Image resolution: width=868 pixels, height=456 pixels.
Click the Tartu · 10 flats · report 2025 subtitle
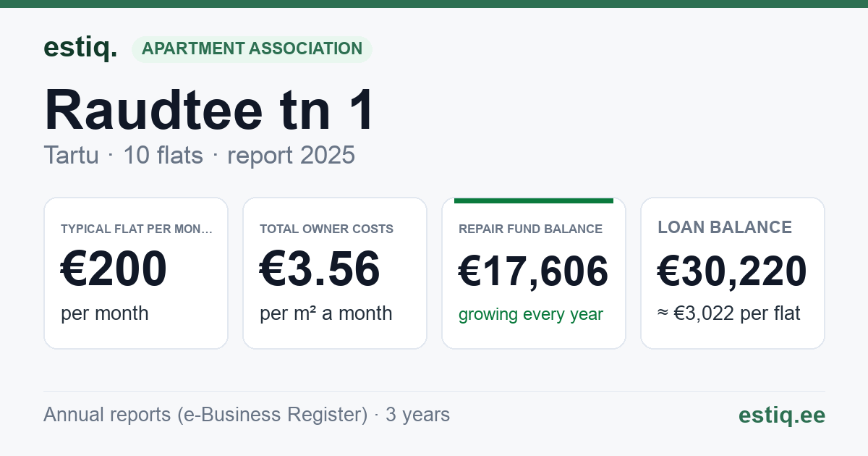[199, 155]
